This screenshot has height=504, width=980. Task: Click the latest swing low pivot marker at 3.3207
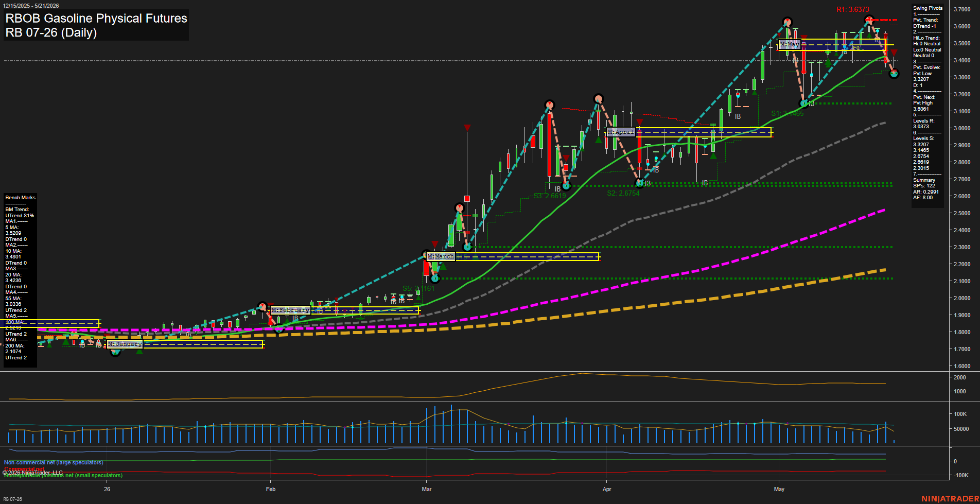(894, 74)
